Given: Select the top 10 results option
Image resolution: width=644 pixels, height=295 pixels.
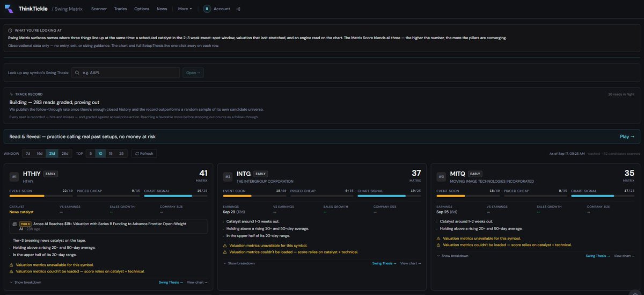Looking at the screenshot, I should click(100, 153).
